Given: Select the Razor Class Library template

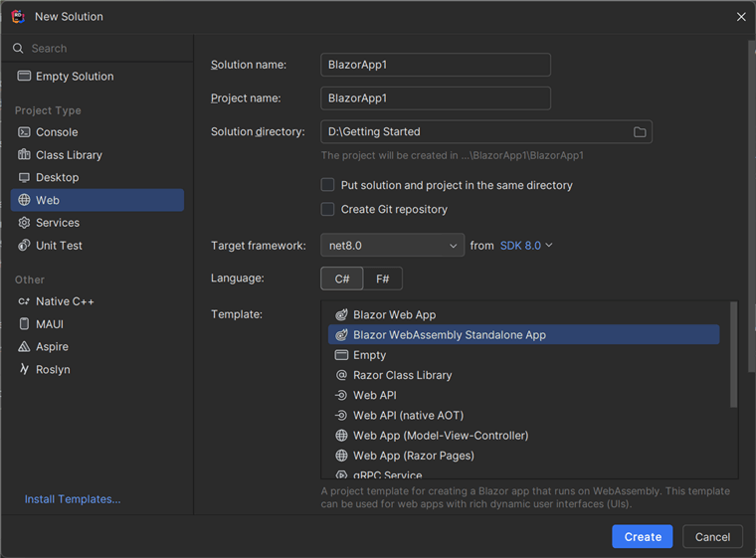Looking at the screenshot, I should (x=523, y=375).
